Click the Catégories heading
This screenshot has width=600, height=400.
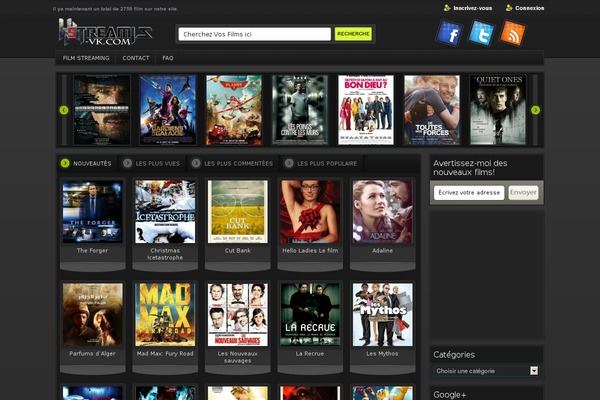[x=454, y=355]
